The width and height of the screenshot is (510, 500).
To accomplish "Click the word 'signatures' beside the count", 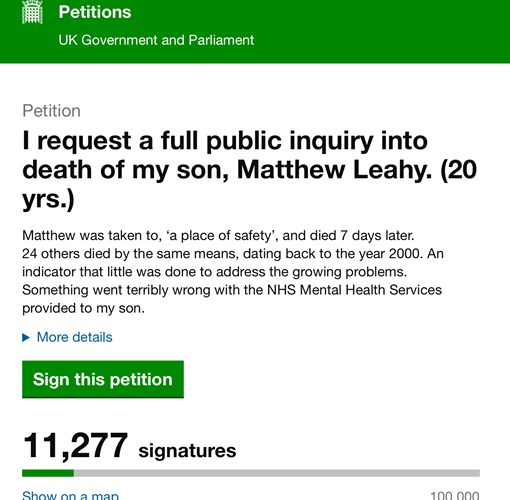I will (x=187, y=451).
